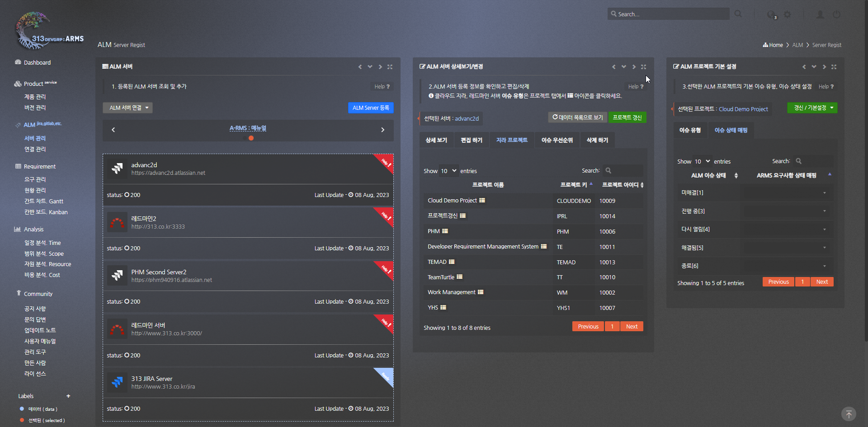
Task: Fullscreen the ALM 서버 panel via expand icon
Action: pyautogui.click(x=390, y=67)
